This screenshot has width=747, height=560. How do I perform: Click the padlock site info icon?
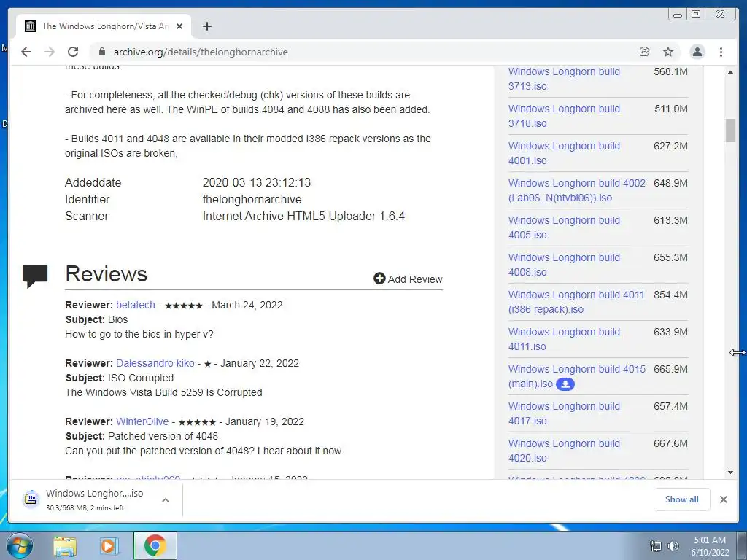pyautogui.click(x=102, y=52)
